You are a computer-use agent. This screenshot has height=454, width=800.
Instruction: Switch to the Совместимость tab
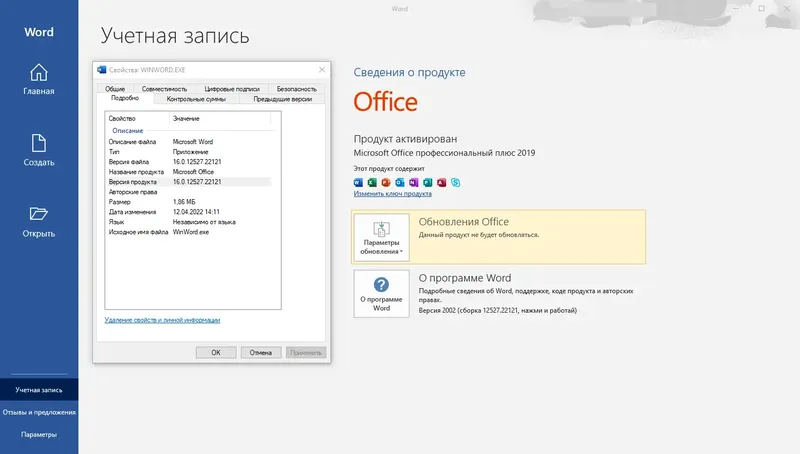(164, 89)
